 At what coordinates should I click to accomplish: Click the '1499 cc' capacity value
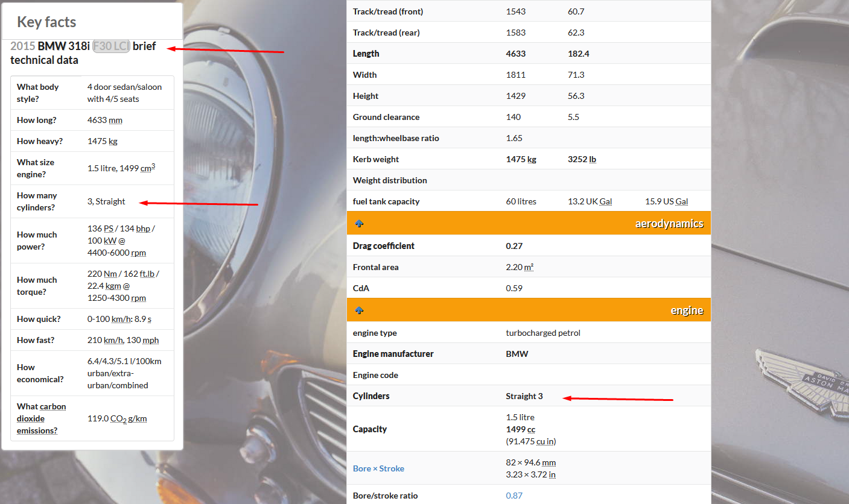point(521,429)
